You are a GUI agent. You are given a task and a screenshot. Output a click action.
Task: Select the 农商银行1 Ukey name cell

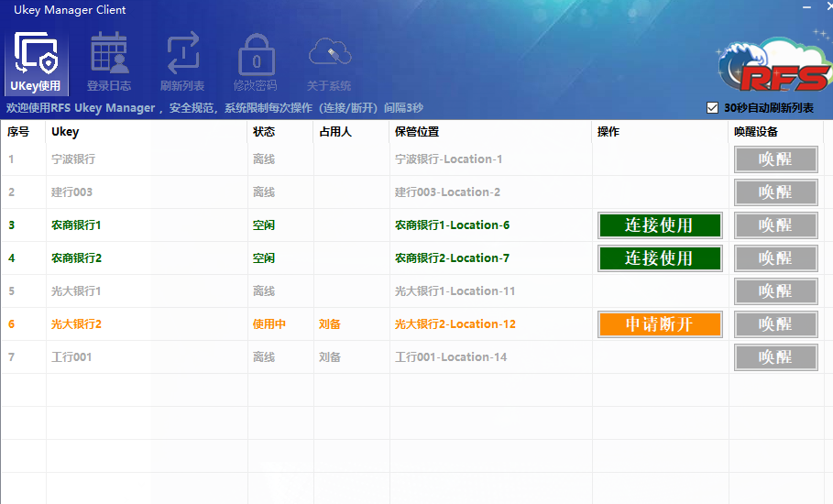coord(147,225)
